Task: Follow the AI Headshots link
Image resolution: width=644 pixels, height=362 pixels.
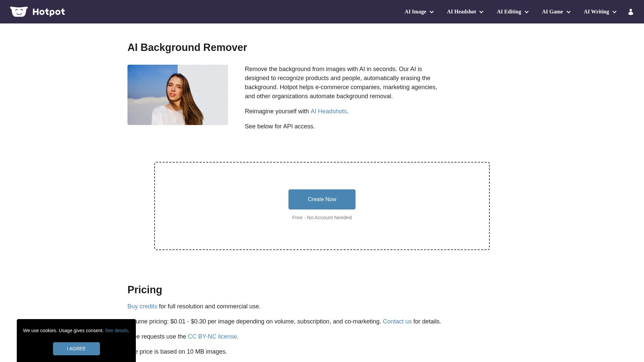Action: coord(328,111)
